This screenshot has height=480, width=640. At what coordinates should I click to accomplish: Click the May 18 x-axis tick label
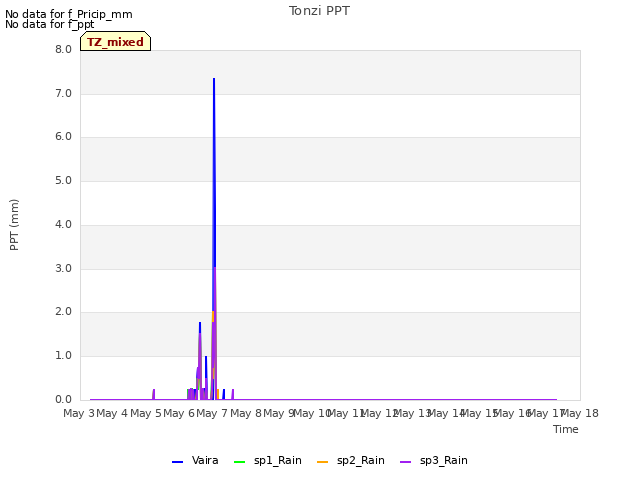tap(580, 413)
